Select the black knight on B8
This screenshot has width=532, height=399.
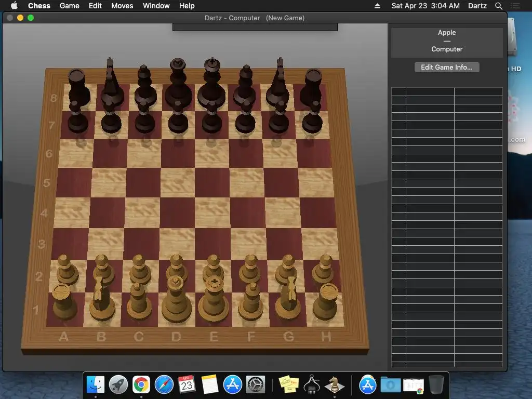pyautogui.click(x=111, y=82)
